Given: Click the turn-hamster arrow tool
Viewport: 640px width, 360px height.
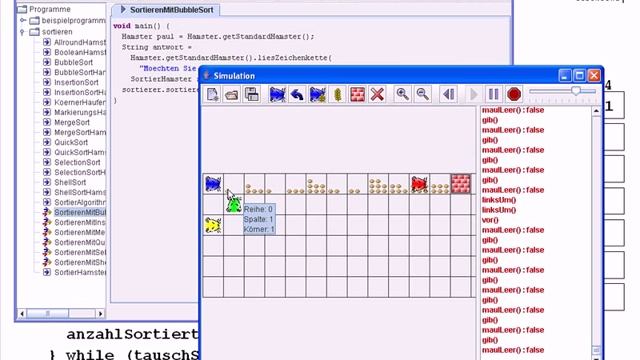Looking at the screenshot, I should pos(297,94).
